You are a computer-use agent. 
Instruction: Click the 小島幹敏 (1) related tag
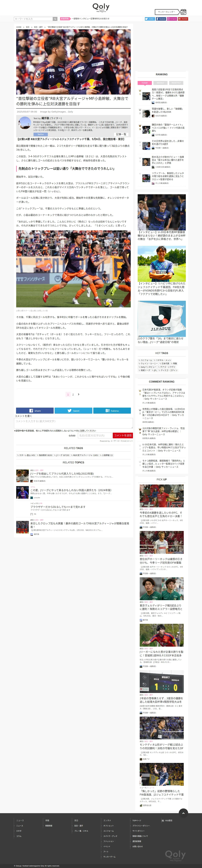click(107, 455)
